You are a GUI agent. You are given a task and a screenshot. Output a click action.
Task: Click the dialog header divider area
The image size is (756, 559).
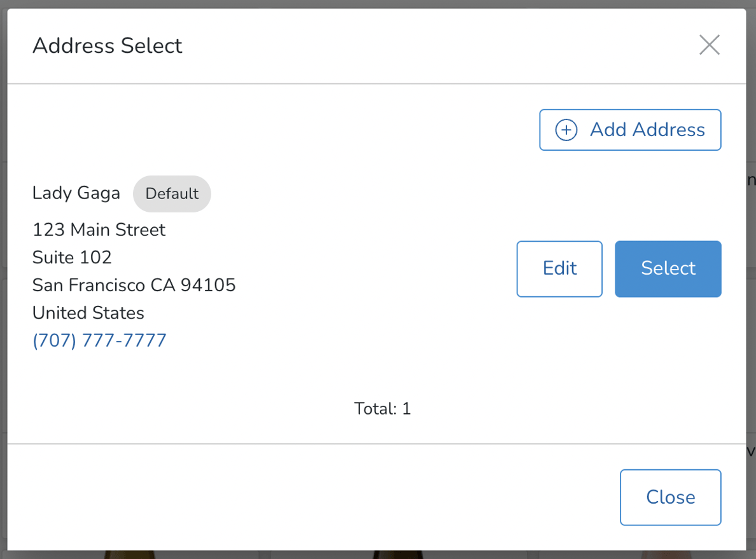pos(378,83)
